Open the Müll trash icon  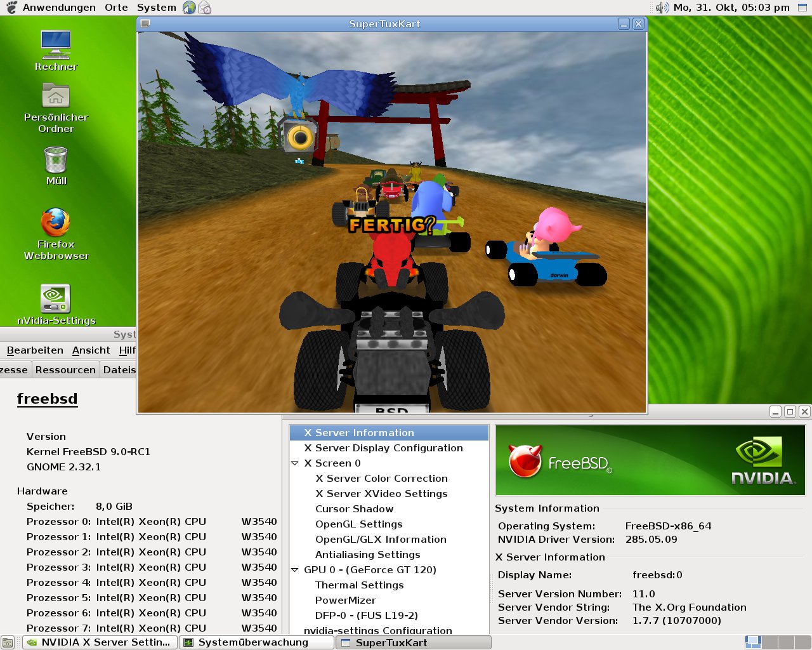(56, 166)
